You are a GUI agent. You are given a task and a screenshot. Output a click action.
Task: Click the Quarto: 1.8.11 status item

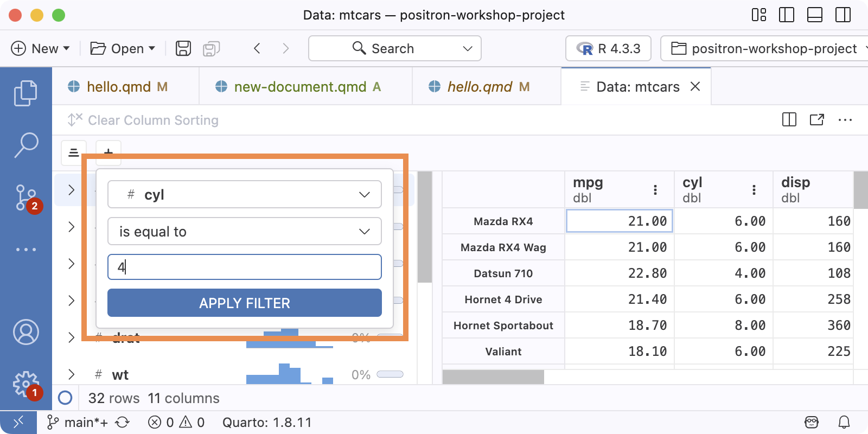click(x=267, y=422)
